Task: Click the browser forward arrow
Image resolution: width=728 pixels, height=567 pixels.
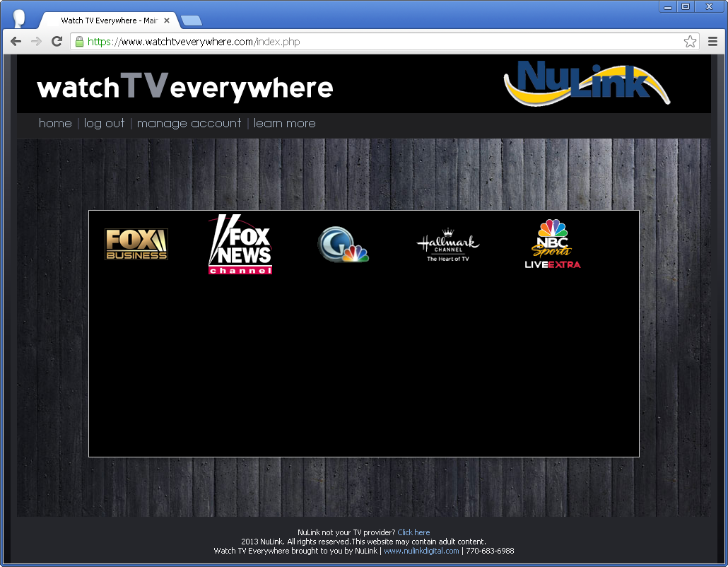Action: [x=36, y=42]
